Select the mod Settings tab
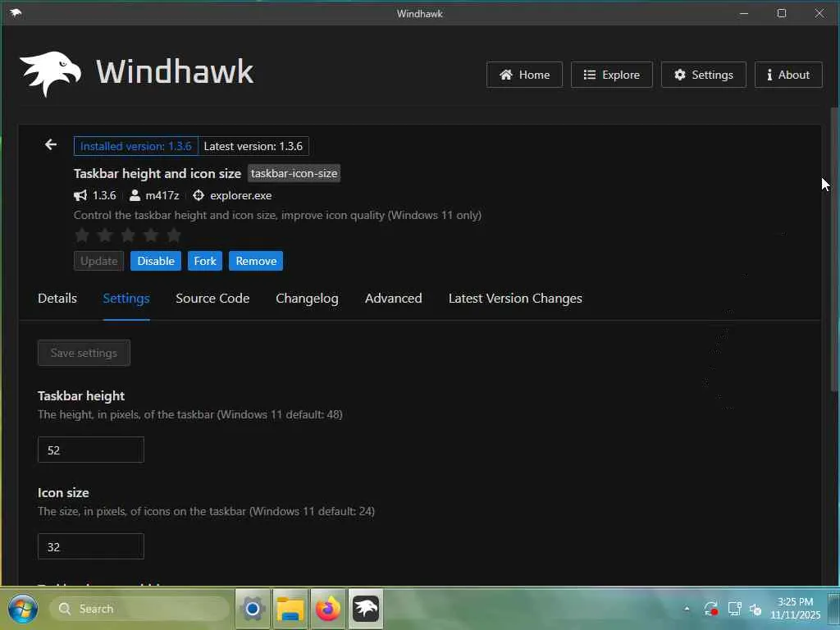The width and height of the screenshot is (840, 630). pyautogui.click(x=126, y=299)
